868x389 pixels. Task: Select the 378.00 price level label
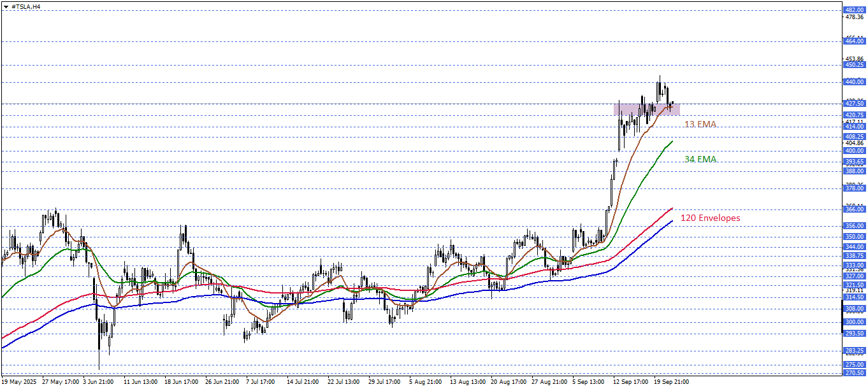[x=853, y=188]
